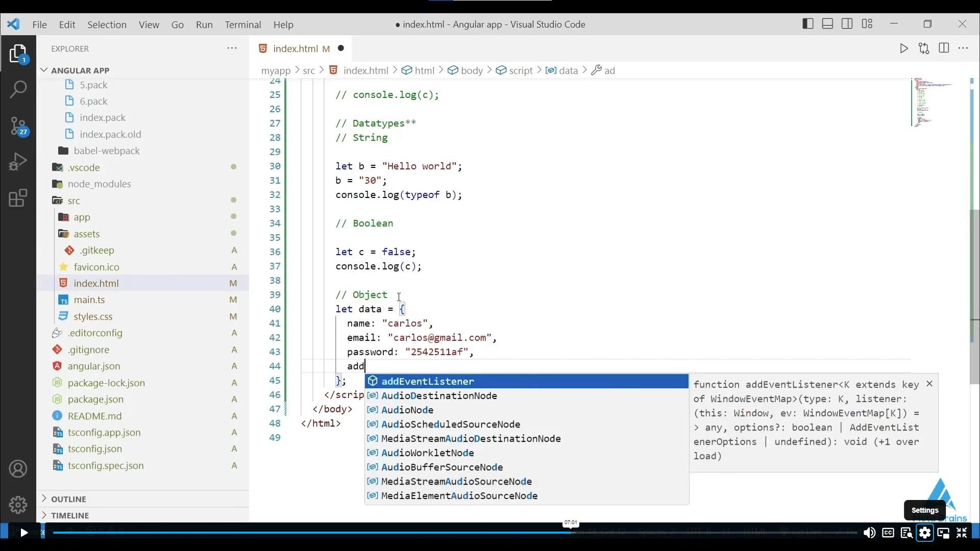Select the addEventListener suggestion

(527, 381)
